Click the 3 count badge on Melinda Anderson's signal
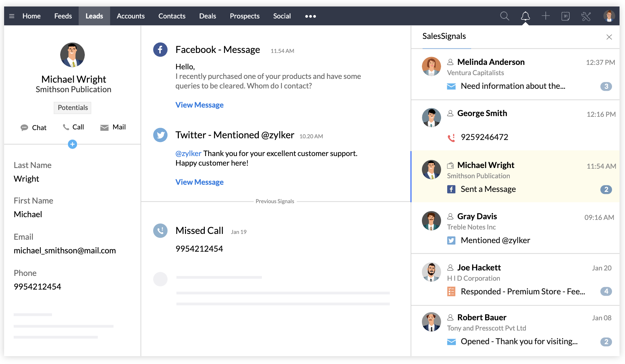625x364 pixels. coord(606,86)
